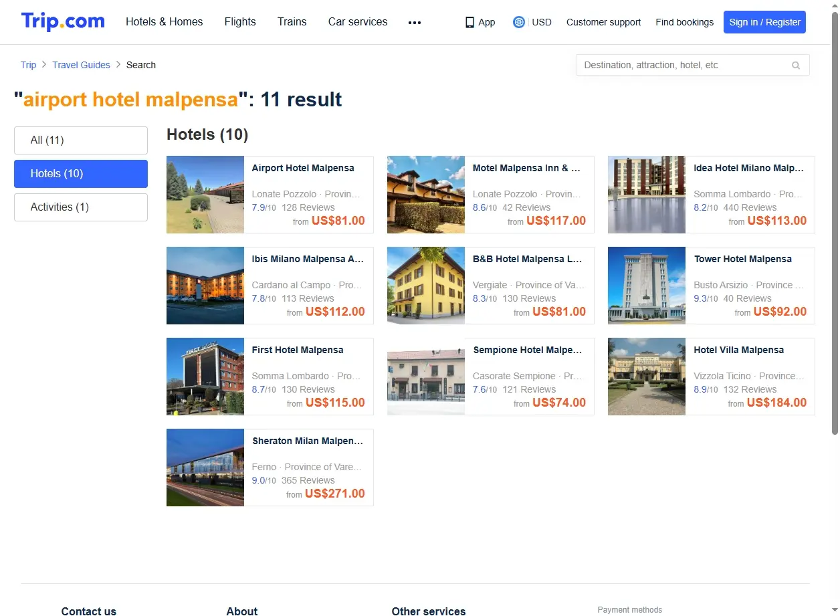This screenshot has width=840, height=616.
Task: Open Ibis Milano Malpensa thumbnail
Action: tap(205, 286)
